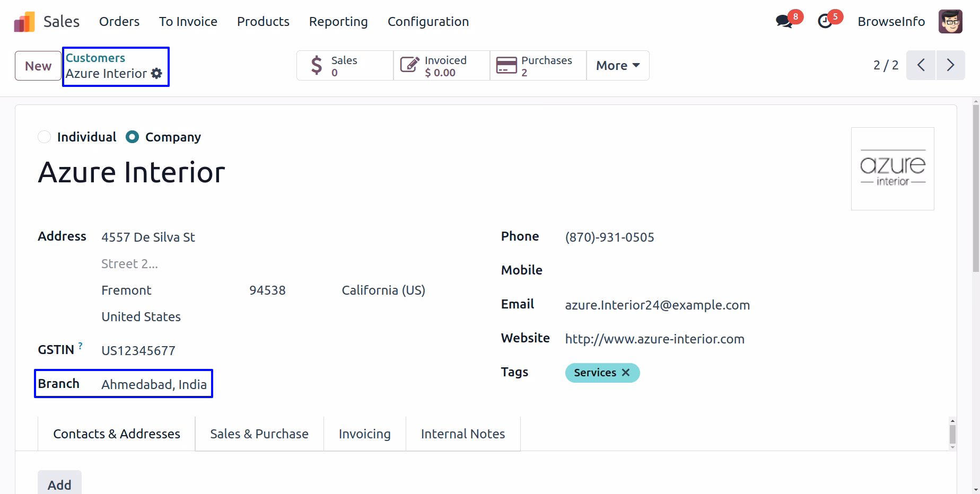Open the activities clock icon
This screenshot has height=494, width=980.
pos(825,22)
